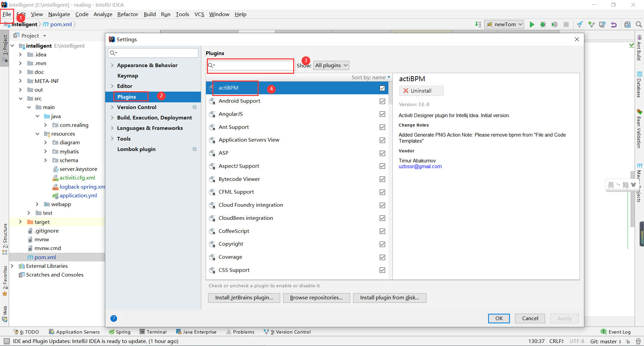Run with Coverage icon in toolbar
The width and height of the screenshot is (644, 346).
click(554, 24)
